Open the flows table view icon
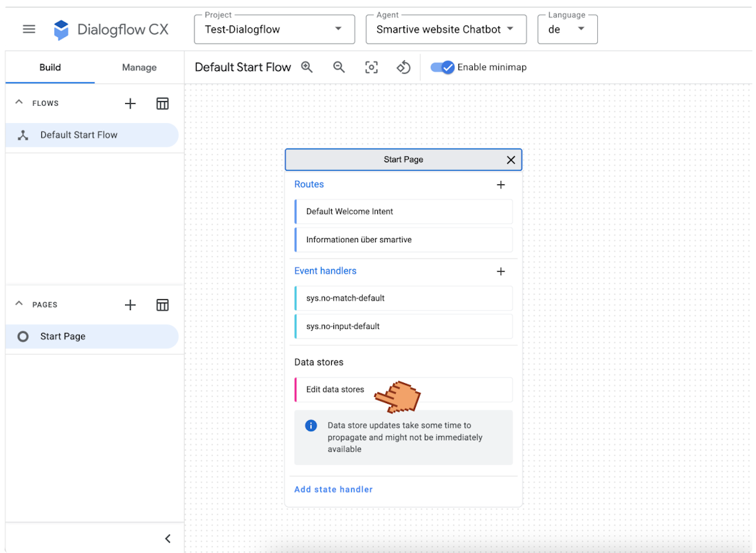 [162, 103]
